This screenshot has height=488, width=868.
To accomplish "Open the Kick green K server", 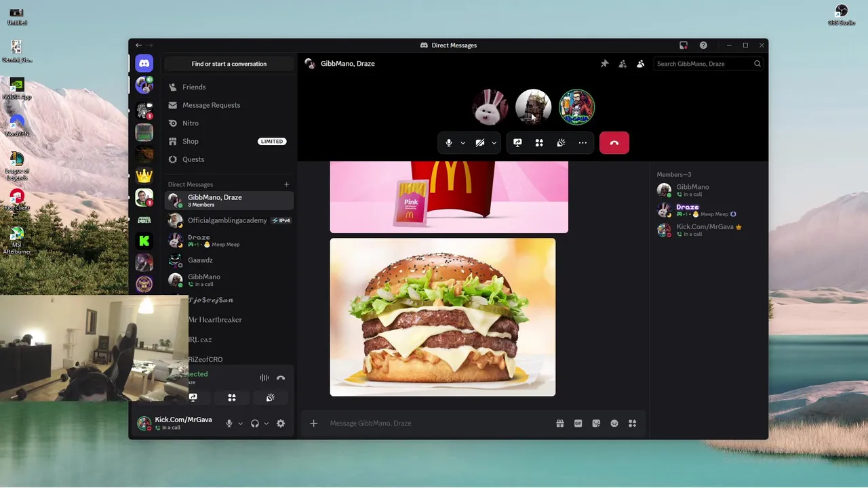I will 144,241.
